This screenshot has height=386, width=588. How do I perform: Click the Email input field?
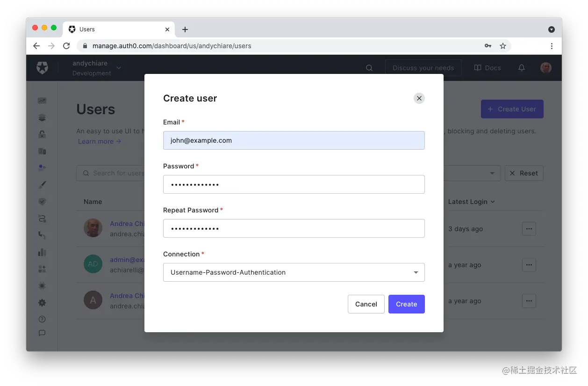click(294, 140)
